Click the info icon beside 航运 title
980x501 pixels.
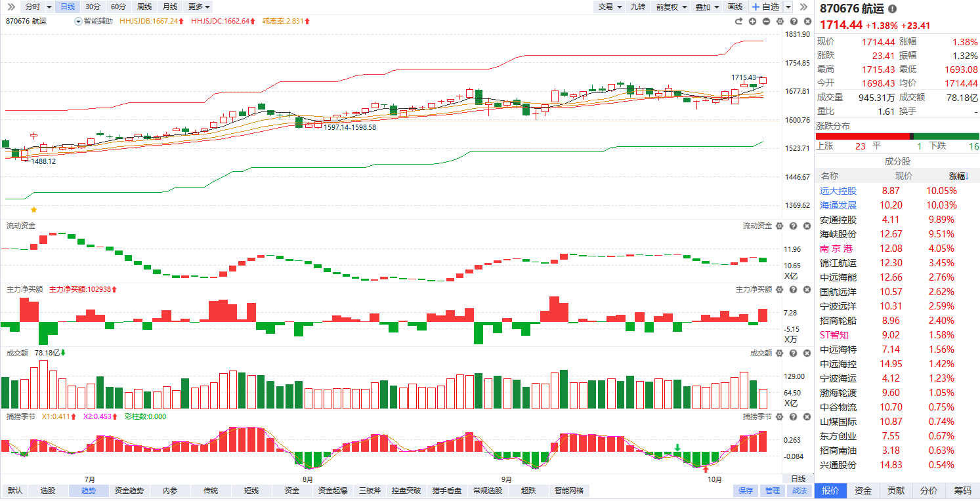tap(892, 9)
